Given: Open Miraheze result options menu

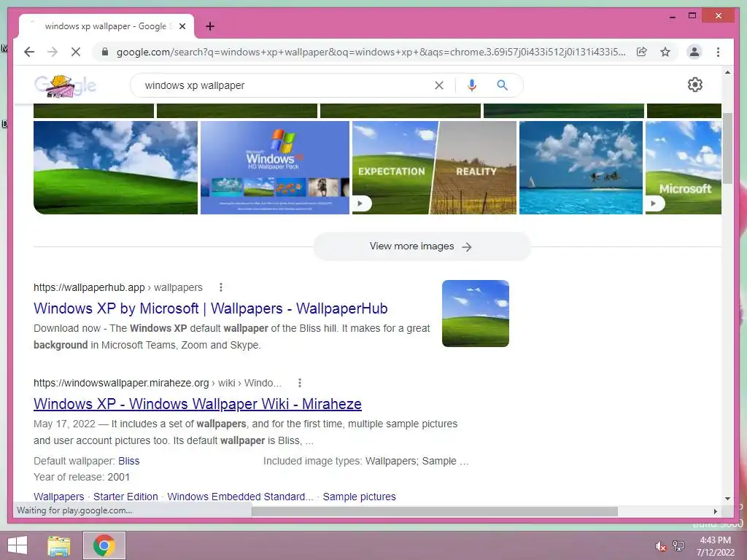Looking at the screenshot, I should click(300, 382).
